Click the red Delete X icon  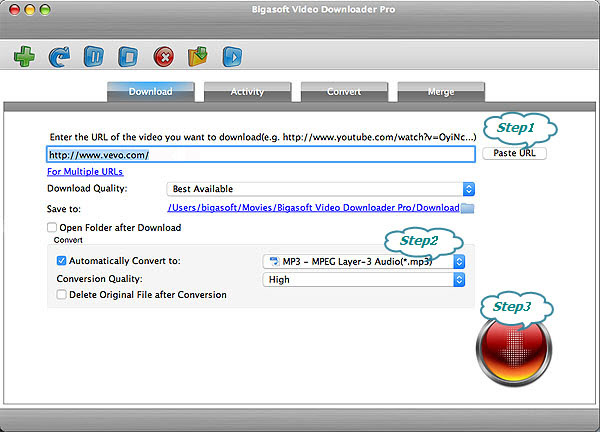163,57
